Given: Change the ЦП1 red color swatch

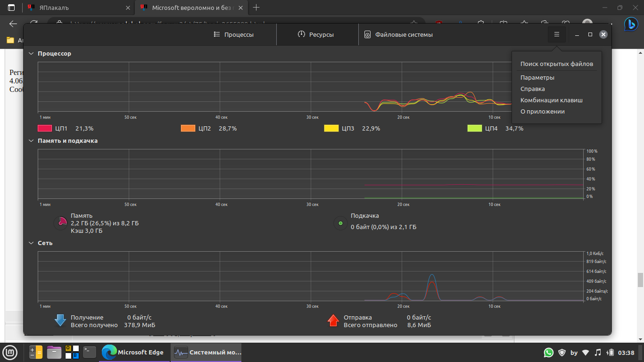Looking at the screenshot, I should [x=45, y=128].
